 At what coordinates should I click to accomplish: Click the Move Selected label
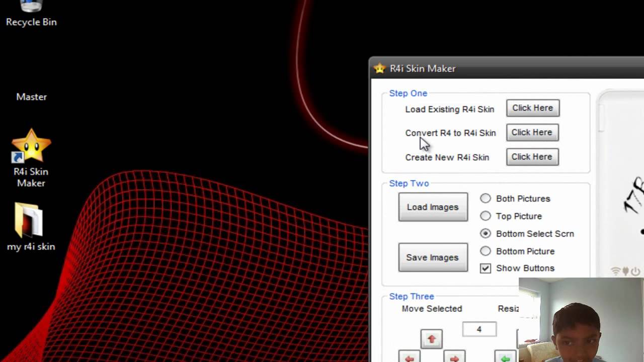pyautogui.click(x=432, y=309)
